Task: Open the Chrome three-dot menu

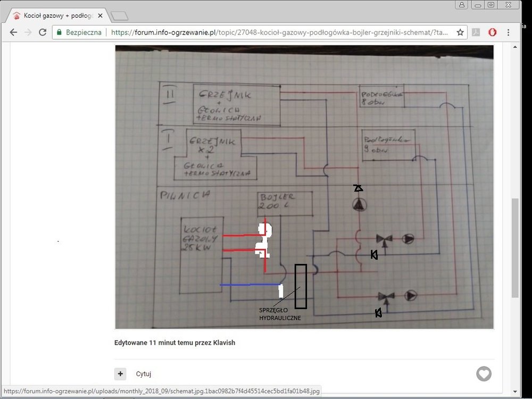Action: [509, 32]
